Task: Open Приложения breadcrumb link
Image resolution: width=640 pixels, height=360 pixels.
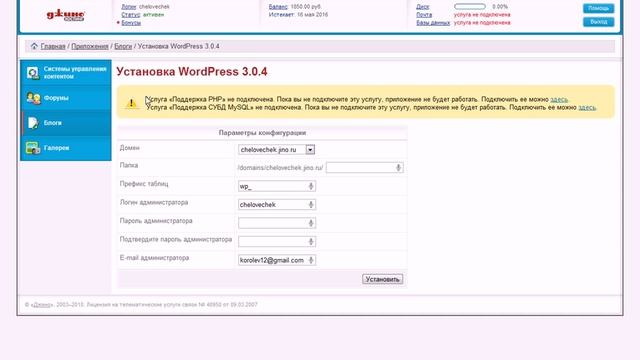Action: coord(90,46)
